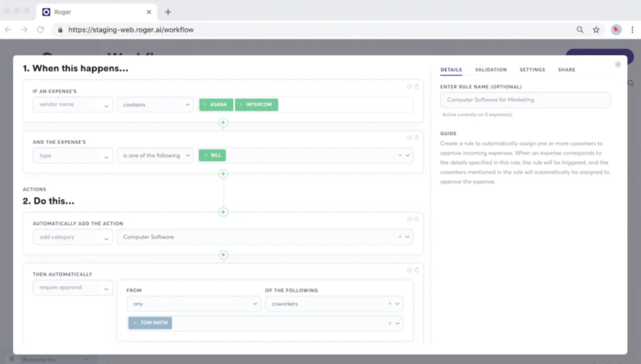
Task: Remove the ASANA vendor tag
Action: click(205, 105)
